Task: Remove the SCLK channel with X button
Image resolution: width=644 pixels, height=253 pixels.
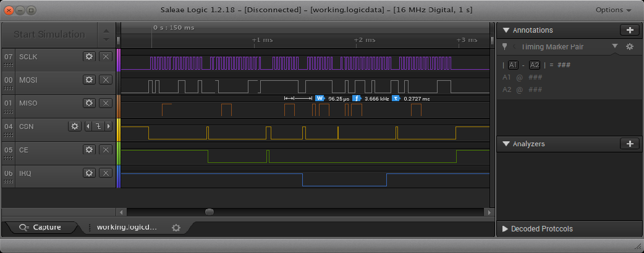Action: click(x=106, y=57)
